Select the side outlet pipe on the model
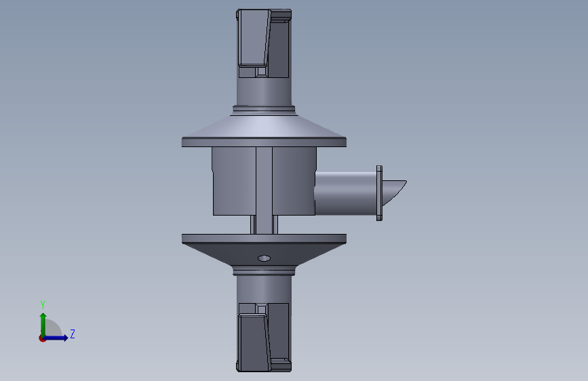The image size is (588, 381). point(345,193)
